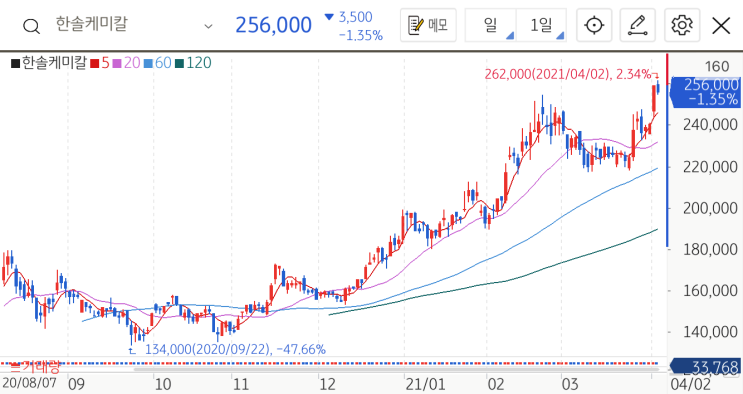Image resolution: width=743 pixels, height=394 pixels.
Task: Toggle the 60-day moving average legend
Action: 157,63
